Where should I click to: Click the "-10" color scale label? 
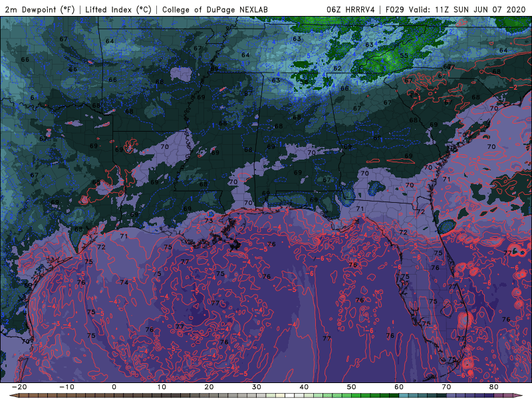coord(66,387)
